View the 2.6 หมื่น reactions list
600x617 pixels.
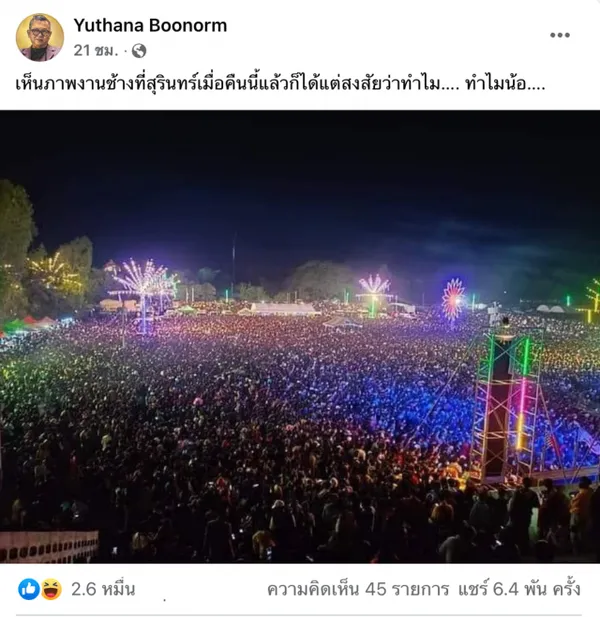tap(103, 589)
